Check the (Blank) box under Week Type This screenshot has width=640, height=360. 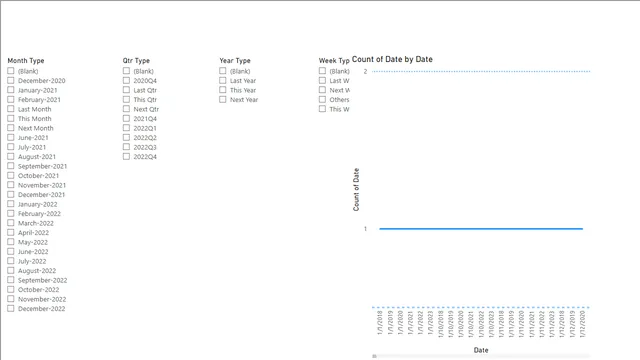click(322, 71)
